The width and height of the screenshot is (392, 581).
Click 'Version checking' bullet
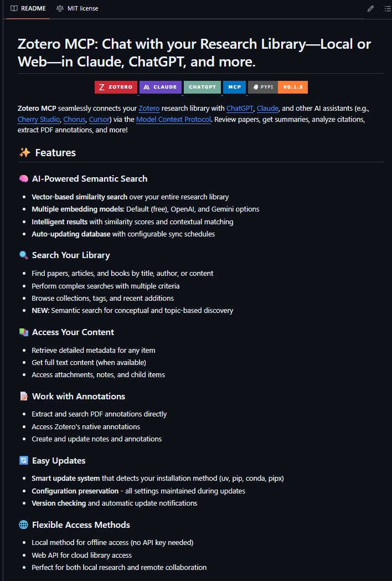point(114,503)
